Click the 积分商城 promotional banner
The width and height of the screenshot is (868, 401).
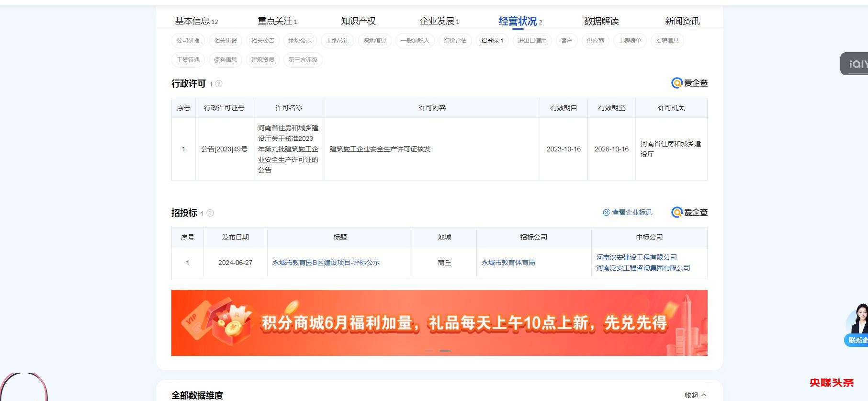439,323
